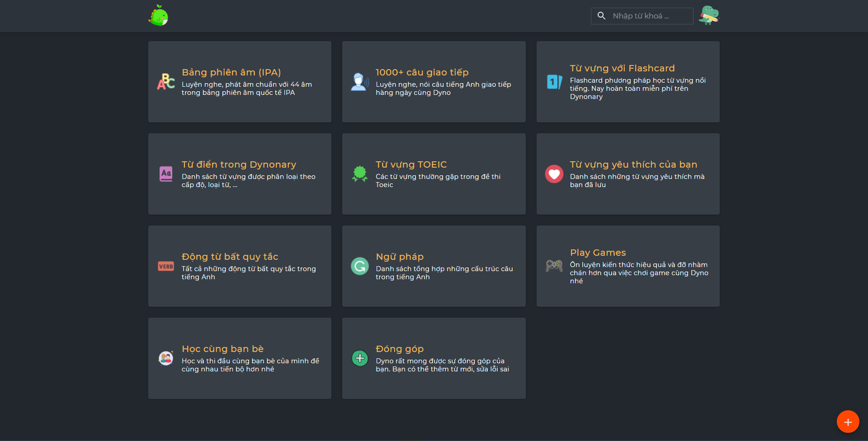868x441 pixels.
Task: Open Ngữ pháp title
Action: click(x=400, y=257)
